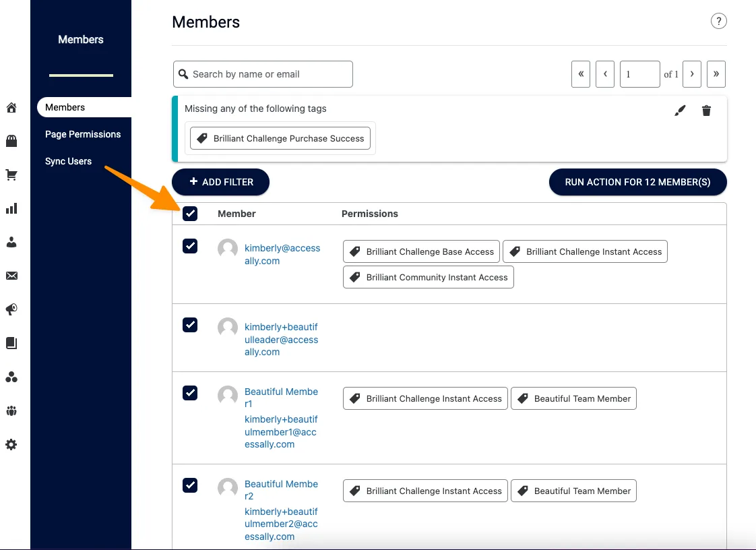Jump to the last page arrow
756x550 pixels.
(716, 74)
